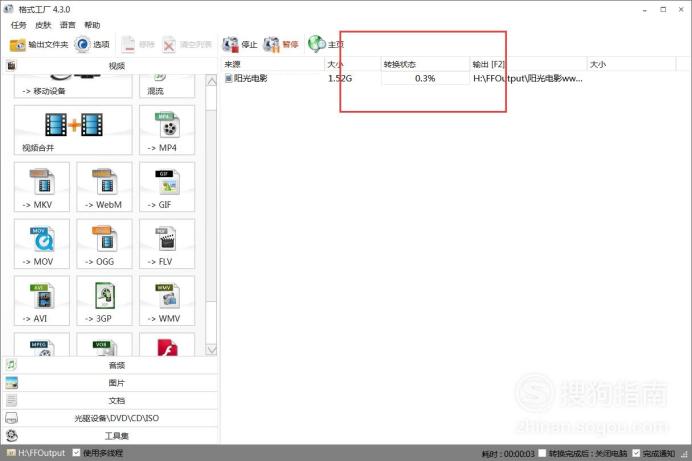This screenshot has height=461, width=692.
Task: Open the 视频合并 video joiner tool
Action: [73, 130]
